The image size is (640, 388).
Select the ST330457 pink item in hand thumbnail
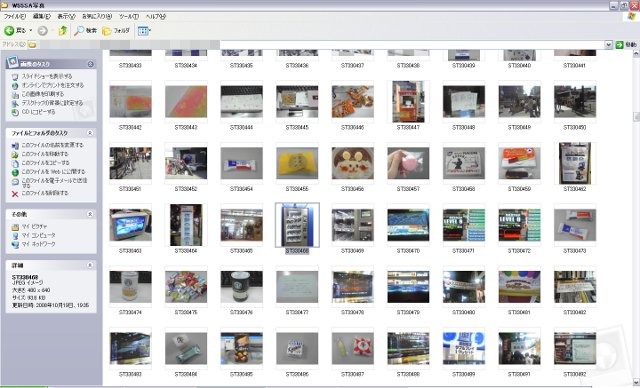tap(408, 163)
